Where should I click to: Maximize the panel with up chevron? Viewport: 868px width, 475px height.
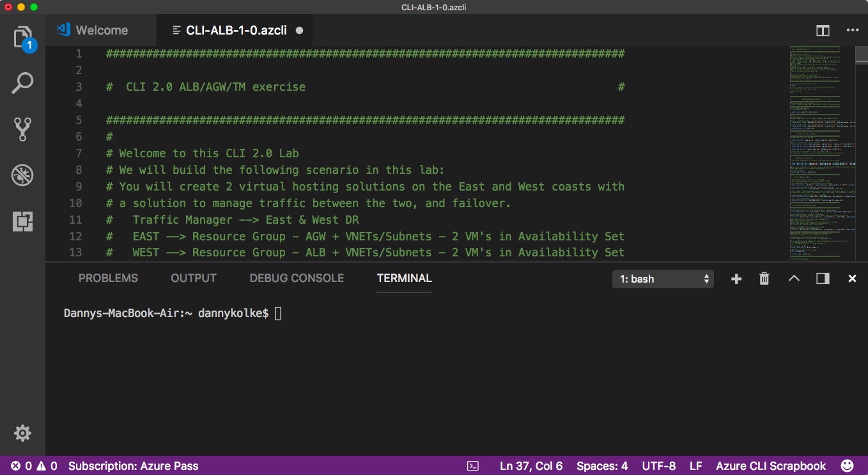794,279
